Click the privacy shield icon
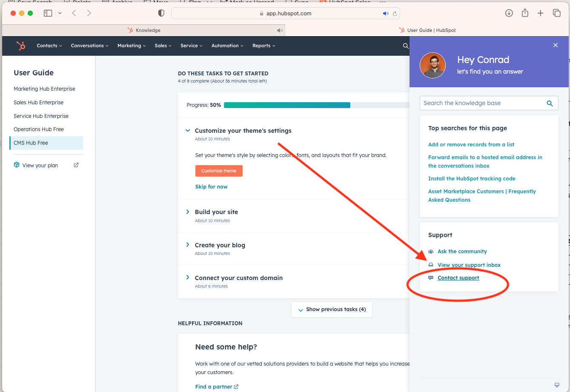This screenshot has width=570, height=392. (x=161, y=13)
